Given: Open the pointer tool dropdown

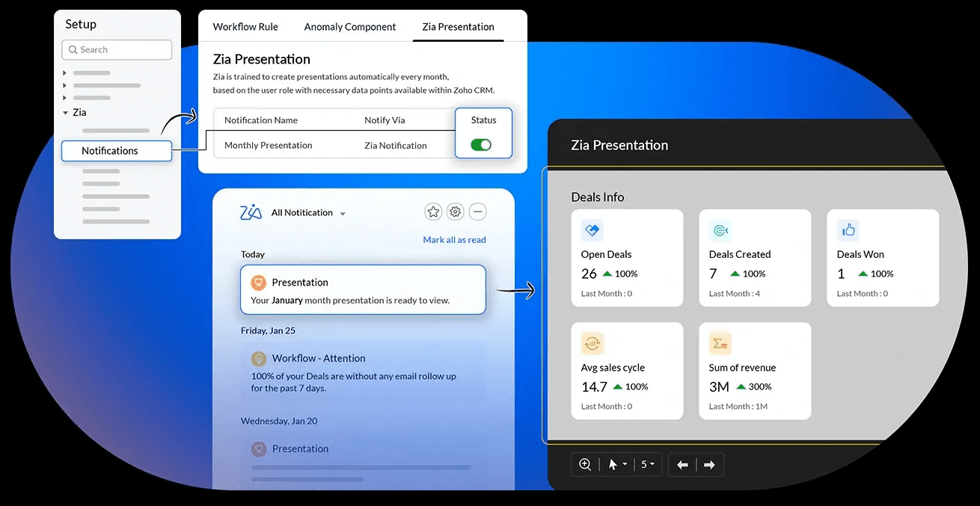Looking at the screenshot, I should click(617, 465).
